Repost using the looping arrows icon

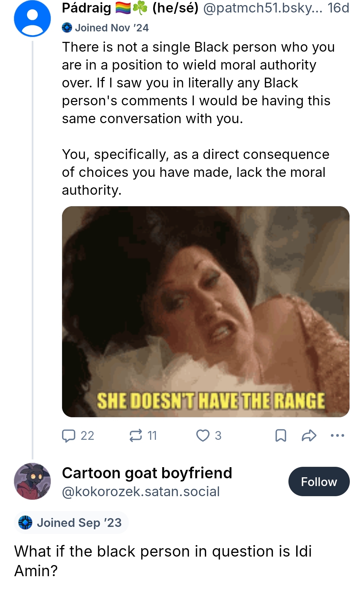(x=136, y=435)
